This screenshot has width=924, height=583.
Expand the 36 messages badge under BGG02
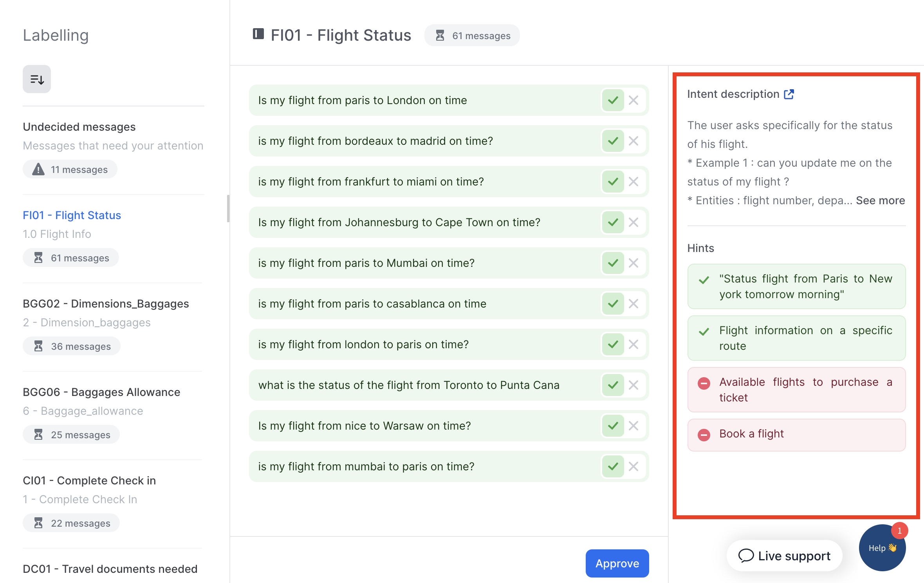pos(71,346)
